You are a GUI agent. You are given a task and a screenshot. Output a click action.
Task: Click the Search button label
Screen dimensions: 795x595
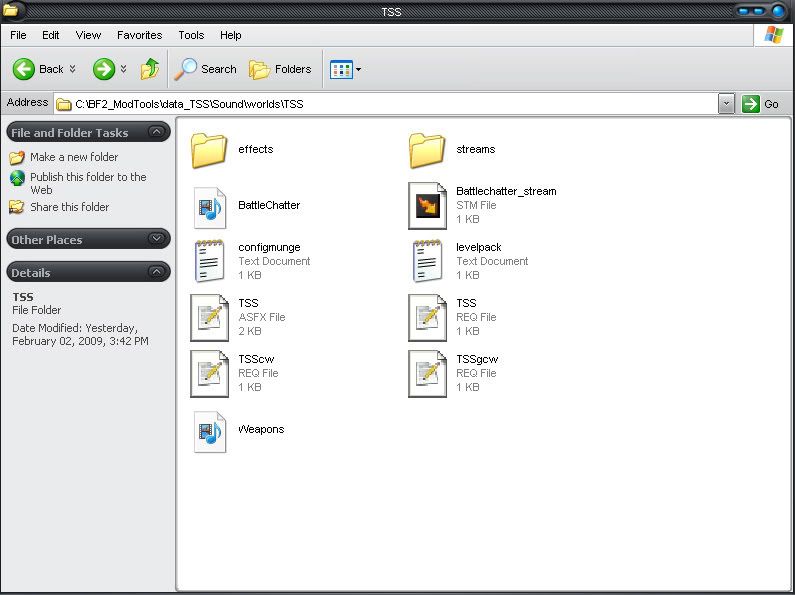point(219,69)
